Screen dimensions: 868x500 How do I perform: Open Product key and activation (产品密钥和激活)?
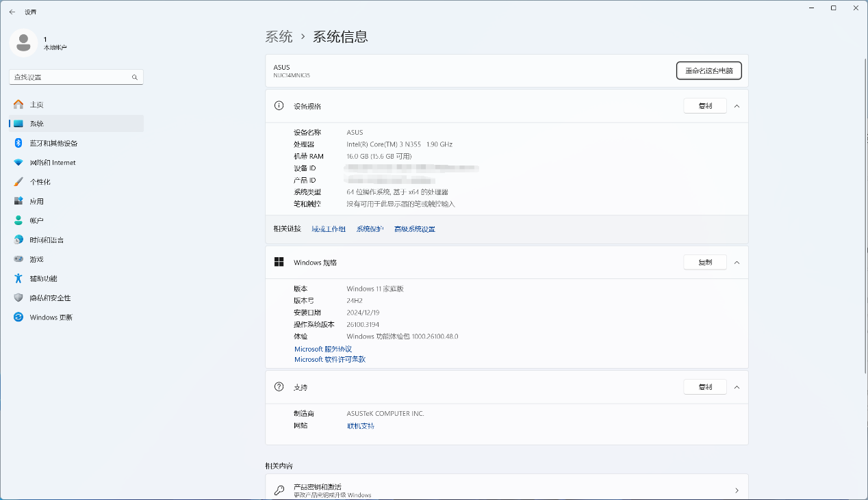click(507, 490)
